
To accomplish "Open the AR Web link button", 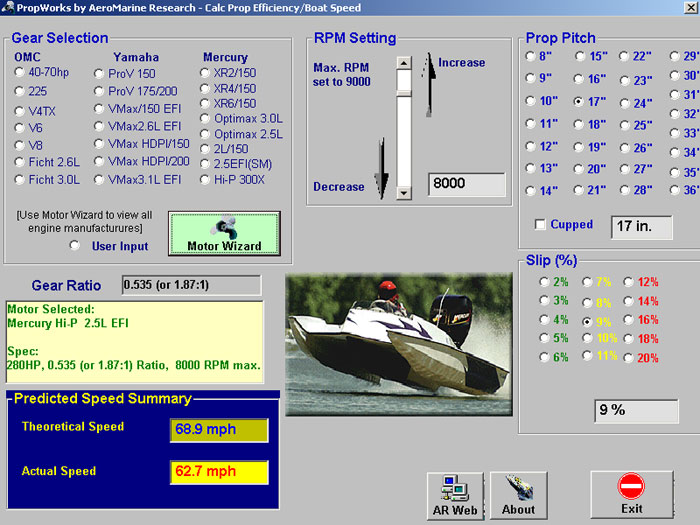I will (x=455, y=496).
